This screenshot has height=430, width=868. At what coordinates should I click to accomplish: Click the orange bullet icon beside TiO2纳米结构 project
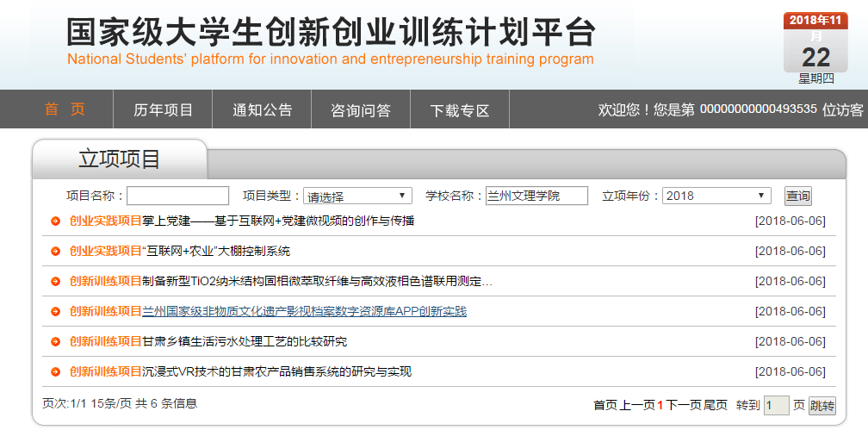(55, 282)
